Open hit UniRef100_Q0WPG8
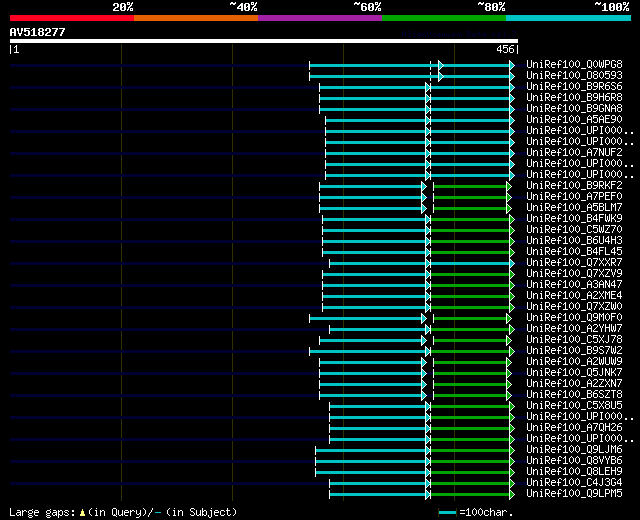The height and width of the screenshot is (520, 640). [x=574, y=64]
